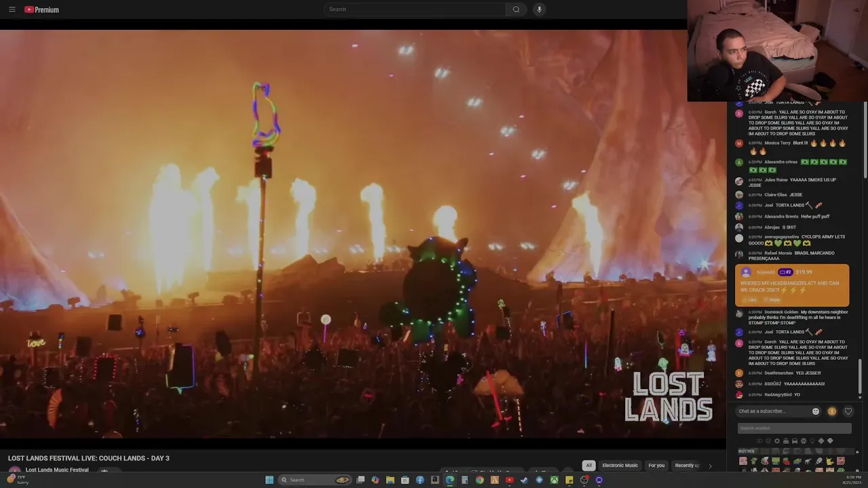Open Task View on the taskbar
The image size is (868, 488).
pos(361,480)
